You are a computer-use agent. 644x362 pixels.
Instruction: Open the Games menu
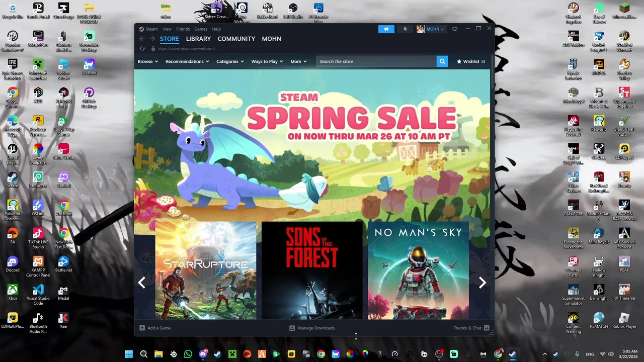pyautogui.click(x=201, y=29)
